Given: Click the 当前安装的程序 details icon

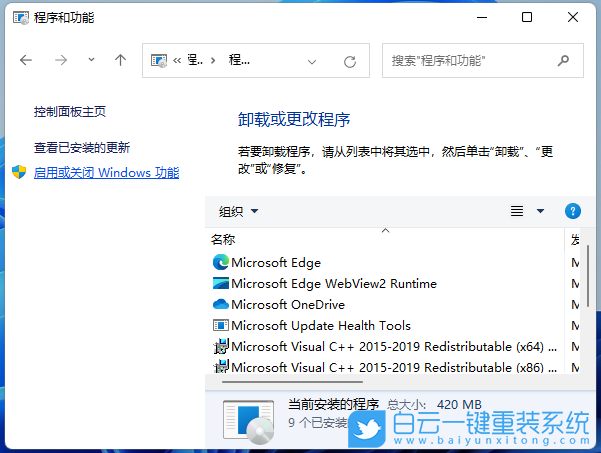Looking at the screenshot, I should [248, 422].
